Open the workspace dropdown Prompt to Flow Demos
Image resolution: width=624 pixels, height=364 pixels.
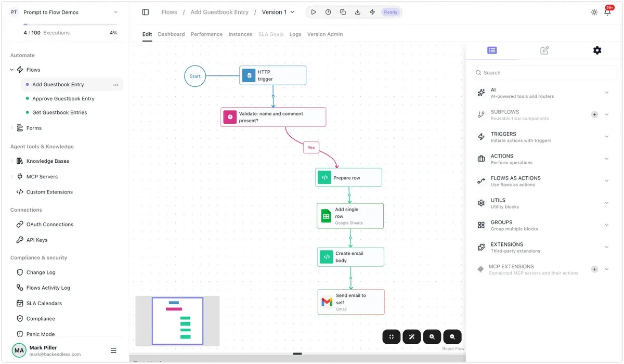click(x=64, y=12)
